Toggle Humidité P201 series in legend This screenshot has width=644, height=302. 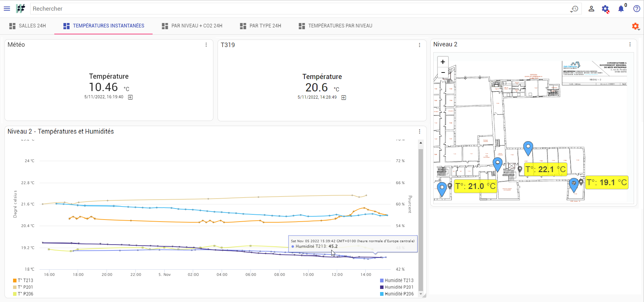click(x=397, y=287)
